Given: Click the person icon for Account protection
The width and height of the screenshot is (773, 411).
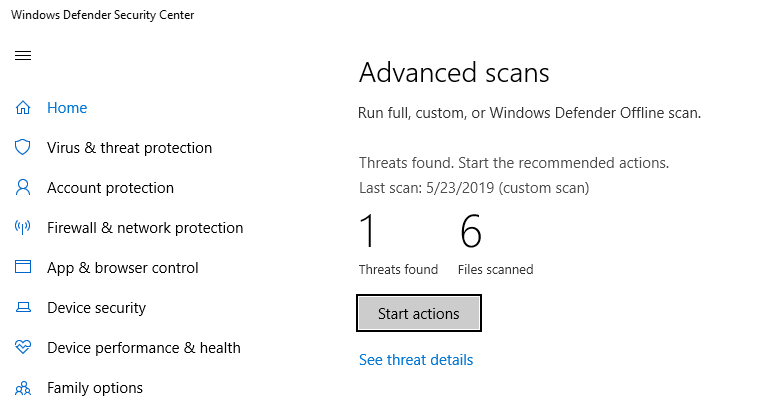Looking at the screenshot, I should pos(23,188).
